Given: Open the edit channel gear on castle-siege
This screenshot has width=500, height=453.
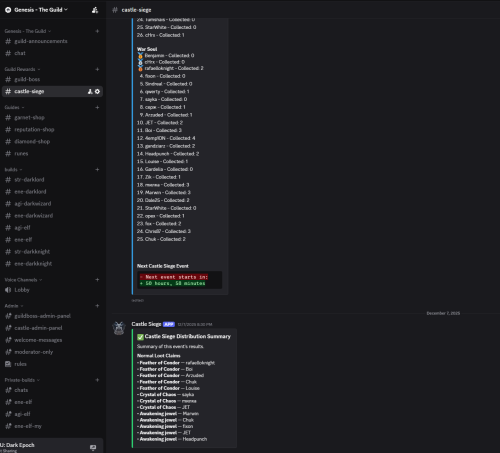Looking at the screenshot, I should tap(97, 91).
